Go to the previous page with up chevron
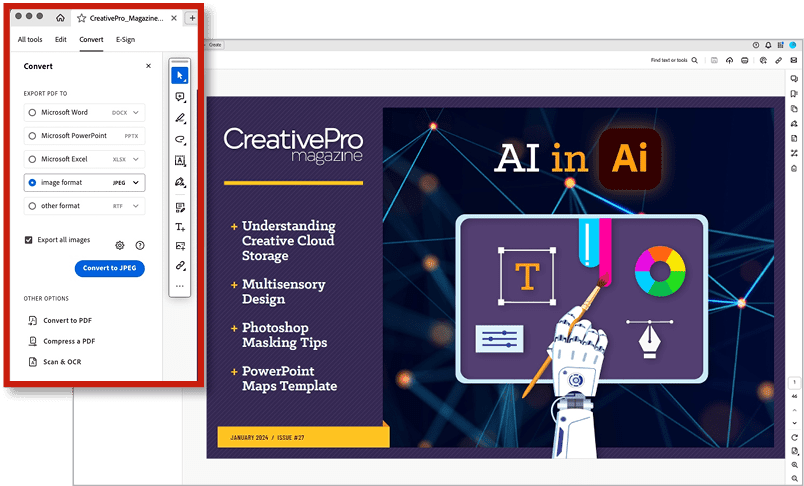Screen dimensions: 804x486 [x=795, y=410]
